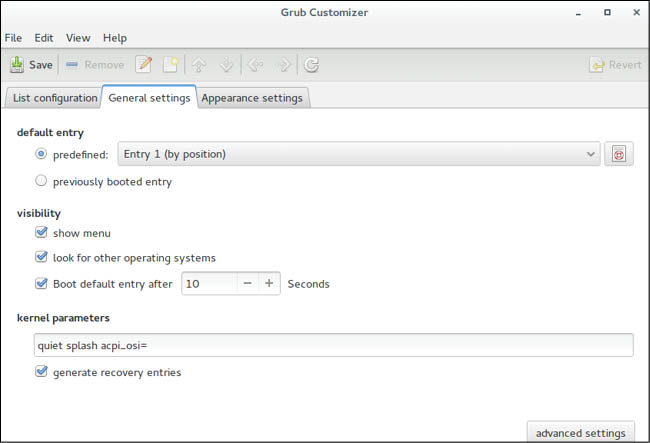Uncheck generate recovery entries
This screenshot has height=443, width=650.
pyautogui.click(x=41, y=372)
